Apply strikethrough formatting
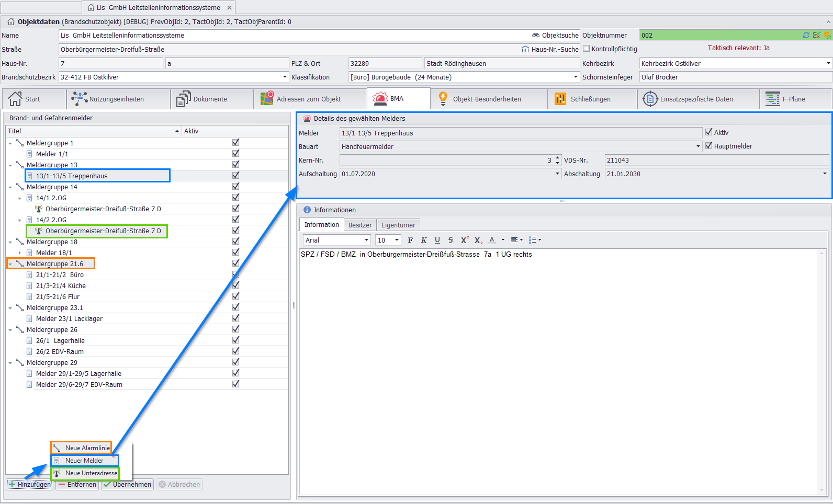The width and height of the screenshot is (833, 504). coord(451,240)
